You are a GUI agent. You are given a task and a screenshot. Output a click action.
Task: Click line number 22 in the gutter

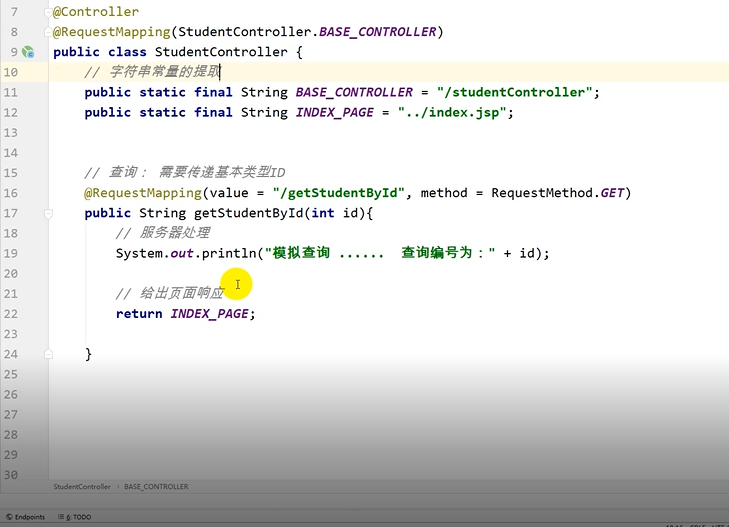click(x=11, y=314)
